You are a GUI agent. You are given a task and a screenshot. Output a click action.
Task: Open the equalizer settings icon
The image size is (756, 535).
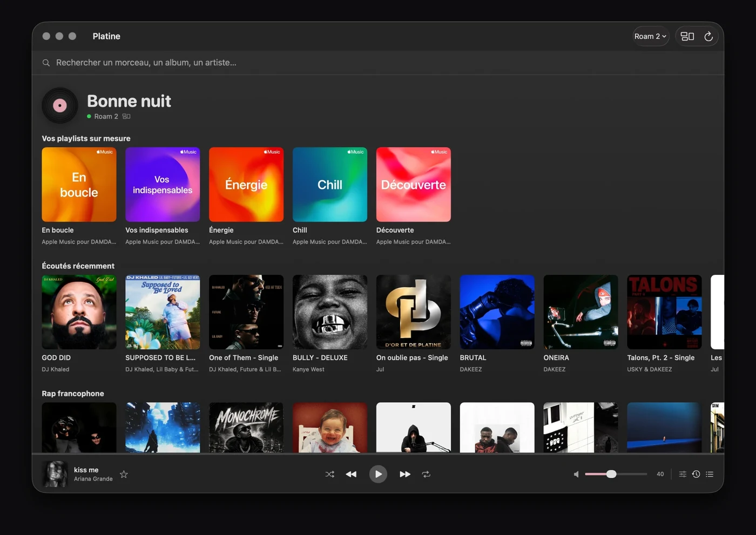(x=683, y=474)
